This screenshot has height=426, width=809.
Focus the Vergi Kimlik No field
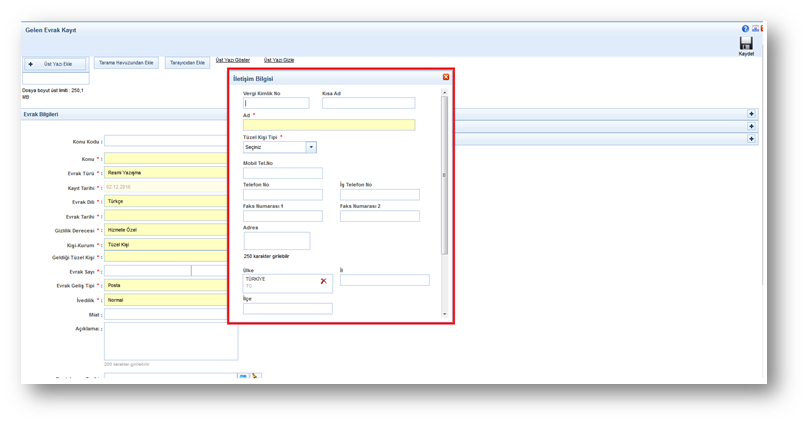tap(276, 103)
